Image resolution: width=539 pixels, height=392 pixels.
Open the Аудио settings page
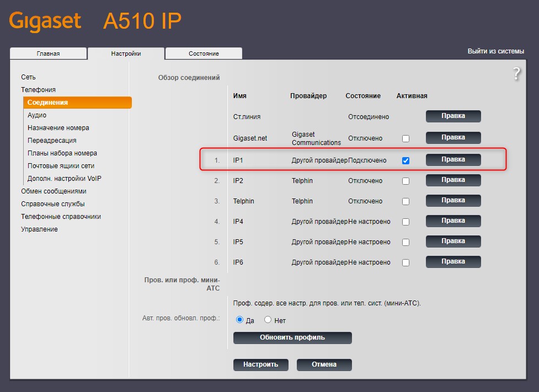tap(37, 115)
